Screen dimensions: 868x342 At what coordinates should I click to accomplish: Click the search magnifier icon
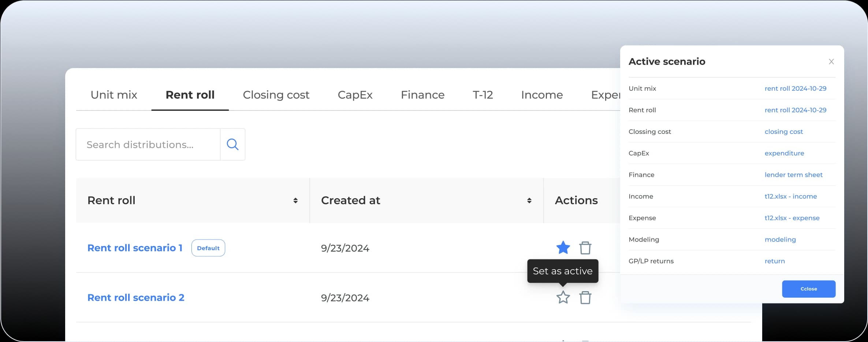click(x=232, y=144)
